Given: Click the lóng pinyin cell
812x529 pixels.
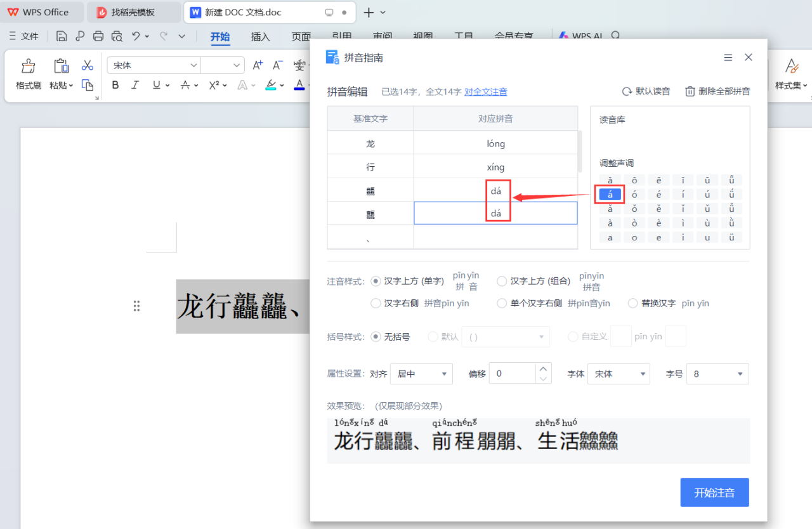Looking at the screenshot, I should (x=495, y=143).
